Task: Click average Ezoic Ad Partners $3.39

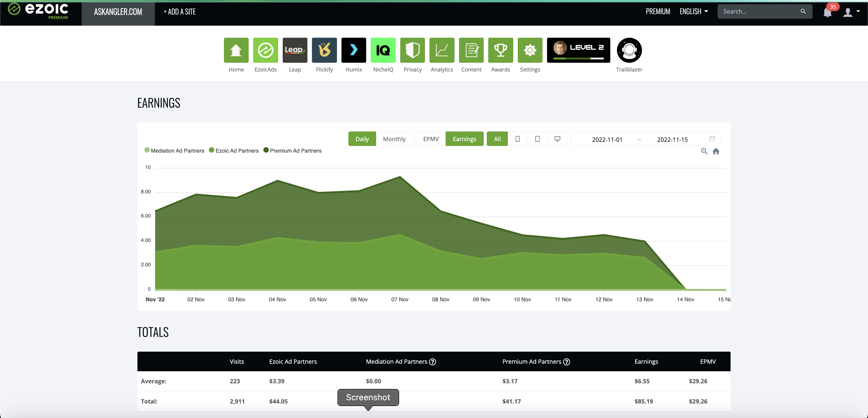Action: (x=277, y=381)
